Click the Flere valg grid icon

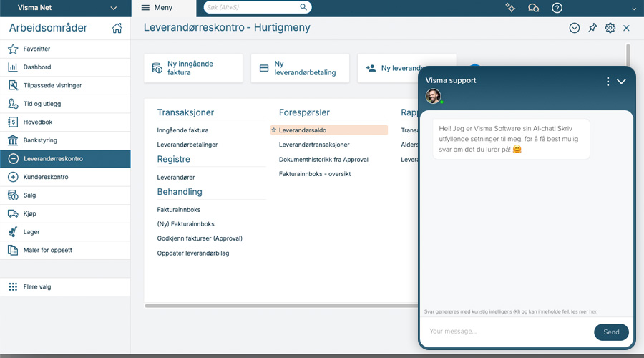click(13, 286)
